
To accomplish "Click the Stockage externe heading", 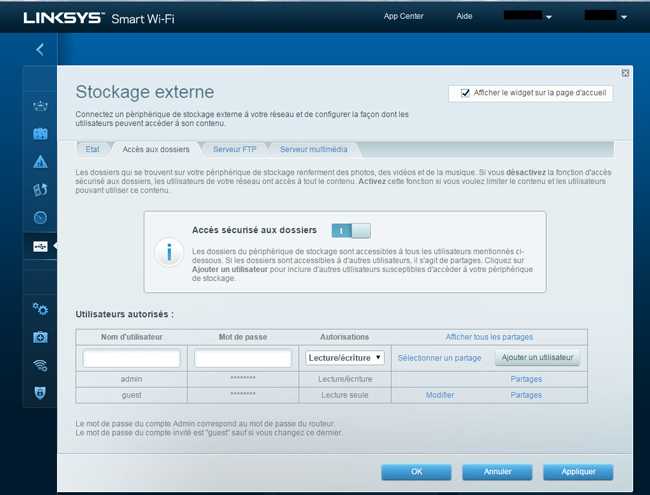I will coord(145,92).
